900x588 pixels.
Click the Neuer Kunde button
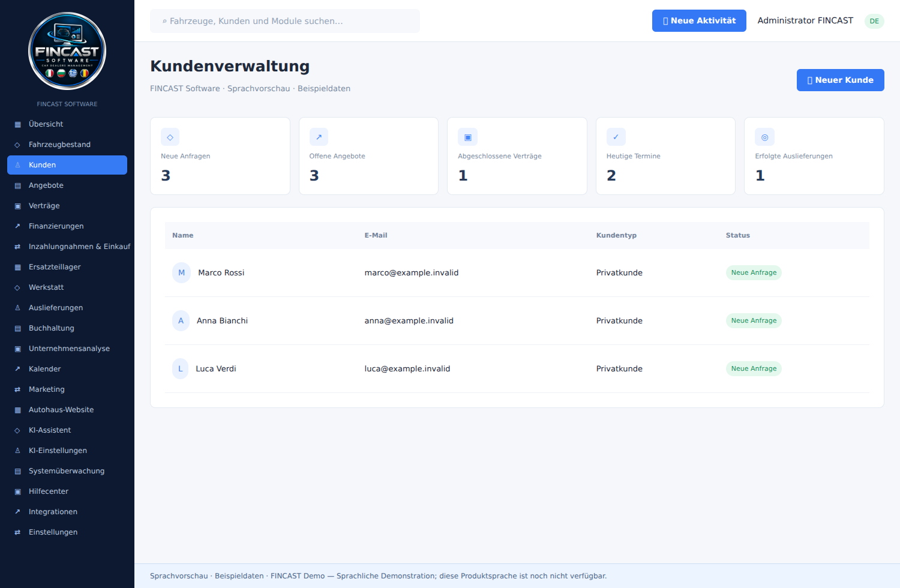tap(840, 80)
